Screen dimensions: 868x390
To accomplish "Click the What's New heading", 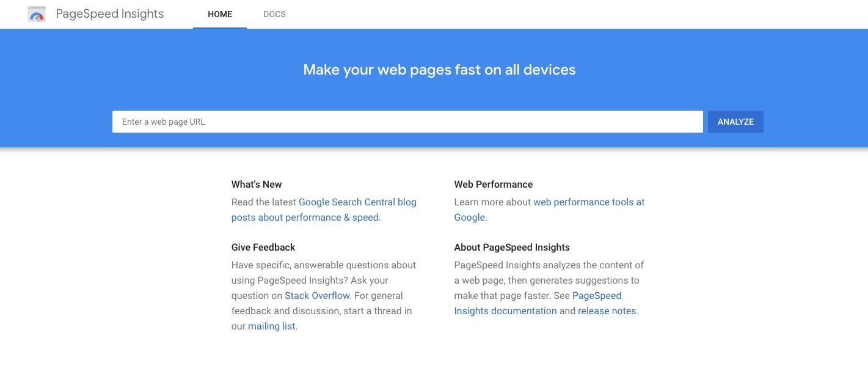I will point(257,185).
